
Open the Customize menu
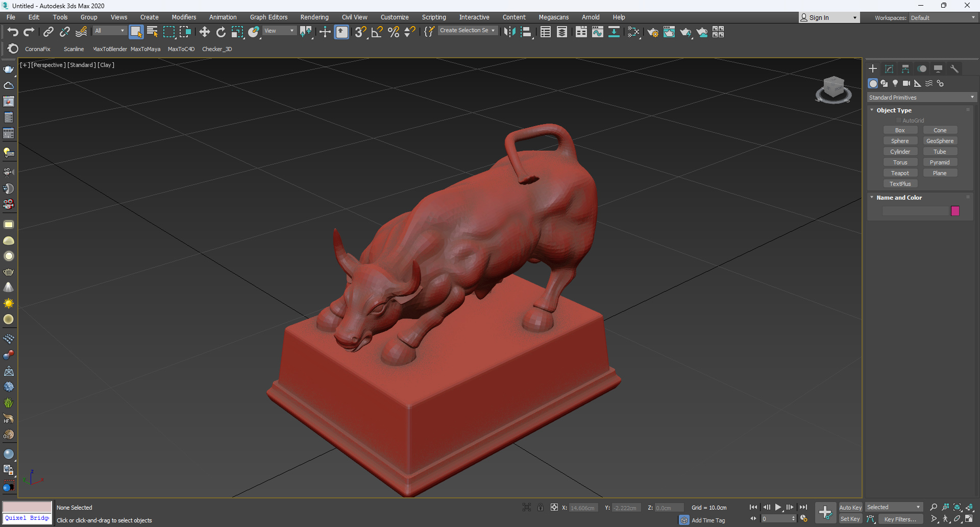395,17
